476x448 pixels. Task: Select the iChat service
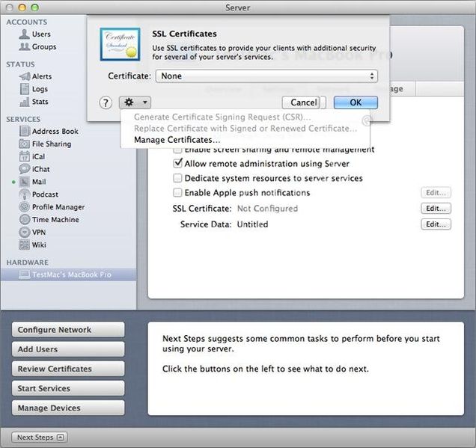[34, 169]
